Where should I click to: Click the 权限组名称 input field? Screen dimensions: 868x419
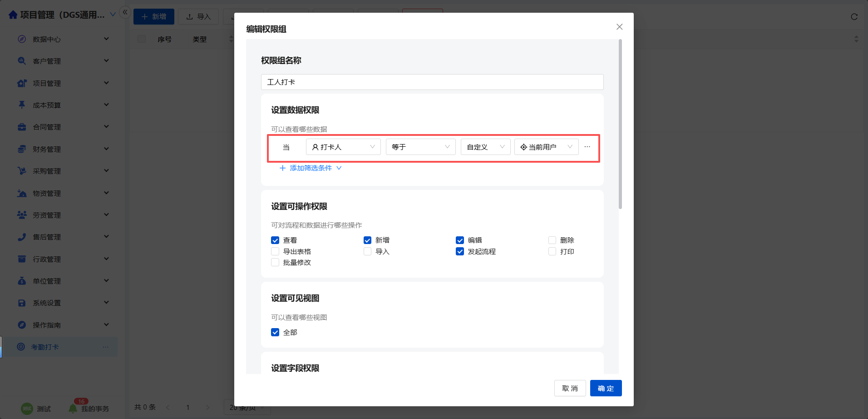(x=432, y=82)
